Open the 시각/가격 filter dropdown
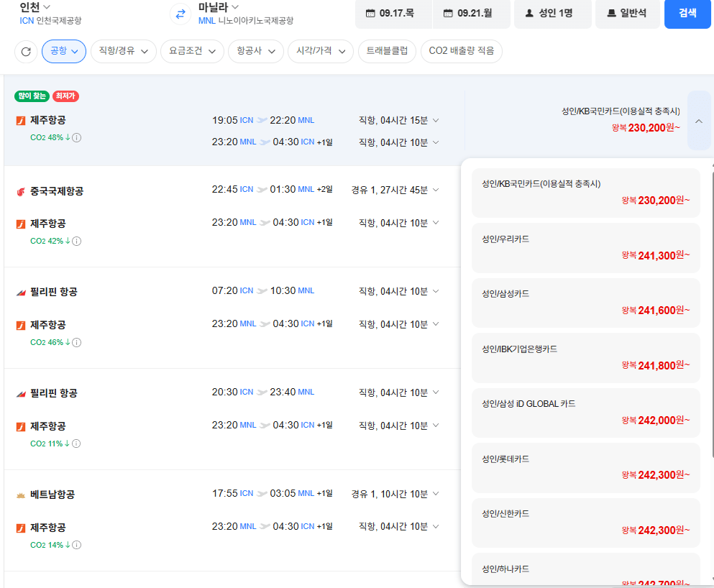 coord(321,51)
